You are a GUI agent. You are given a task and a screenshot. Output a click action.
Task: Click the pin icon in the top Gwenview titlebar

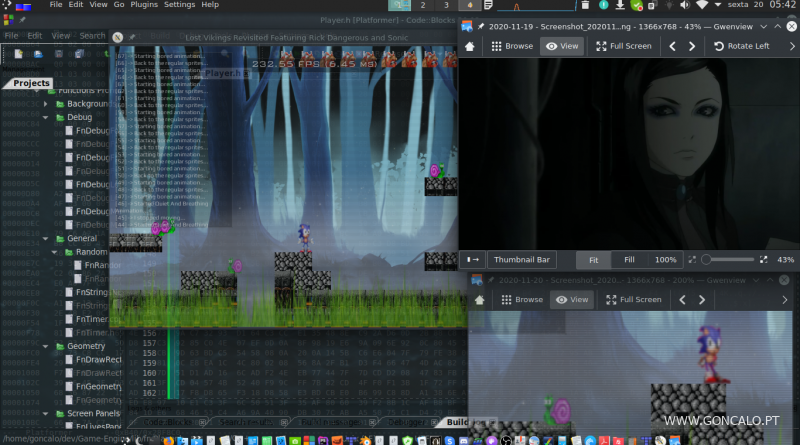pos(481,27)
